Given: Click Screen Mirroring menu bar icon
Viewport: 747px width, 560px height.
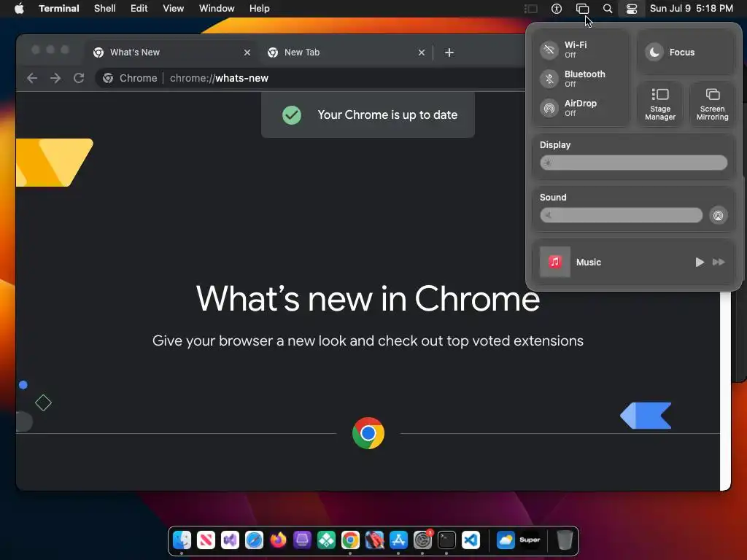Looking at the screenshot, I should [582, 9].
